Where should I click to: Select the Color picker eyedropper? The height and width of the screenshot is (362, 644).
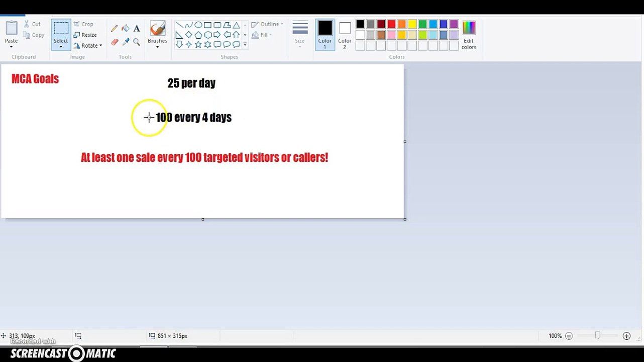click(x=126, y=42)
